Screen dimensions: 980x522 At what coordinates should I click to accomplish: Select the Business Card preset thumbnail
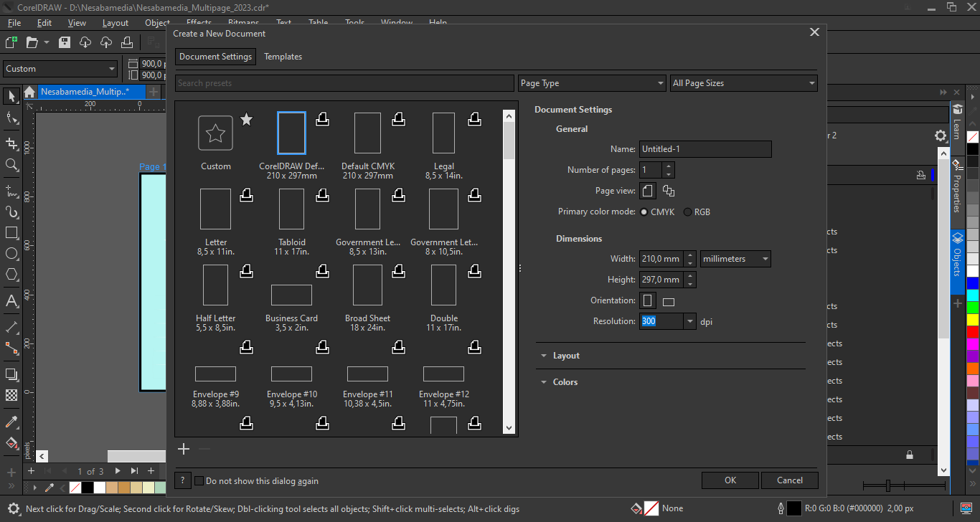click(291, 295)
